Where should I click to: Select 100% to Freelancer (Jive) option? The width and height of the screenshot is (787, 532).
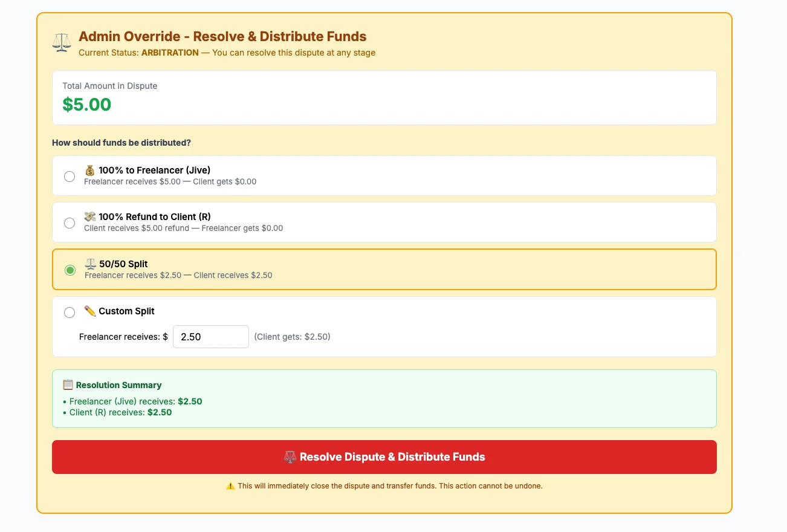70,175
